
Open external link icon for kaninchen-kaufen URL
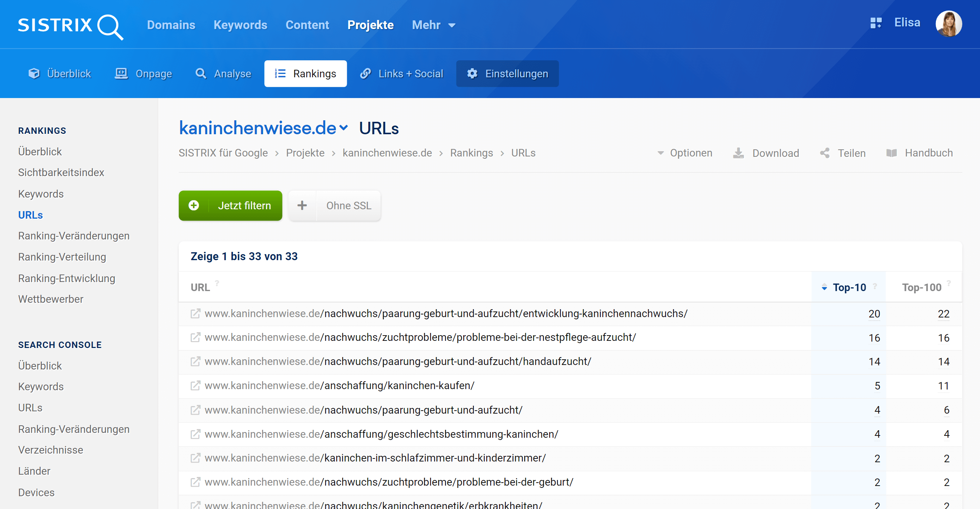point(195,386)
